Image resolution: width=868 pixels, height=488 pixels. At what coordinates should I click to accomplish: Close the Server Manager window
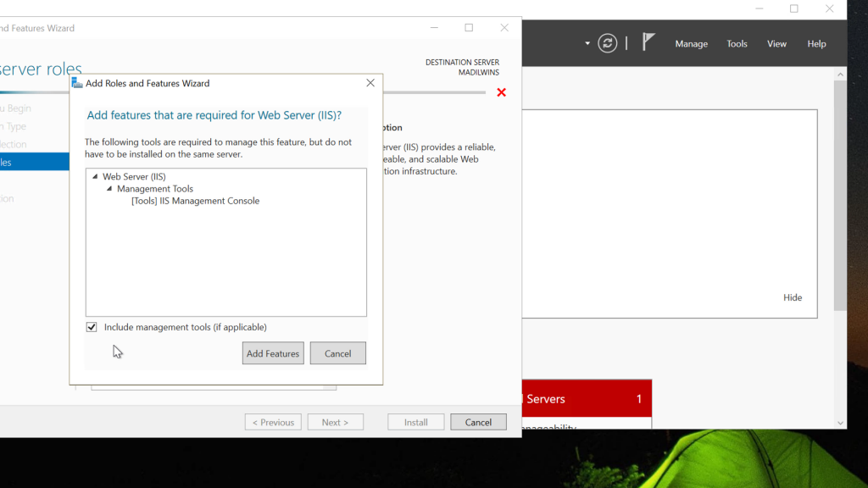(829, 8)
